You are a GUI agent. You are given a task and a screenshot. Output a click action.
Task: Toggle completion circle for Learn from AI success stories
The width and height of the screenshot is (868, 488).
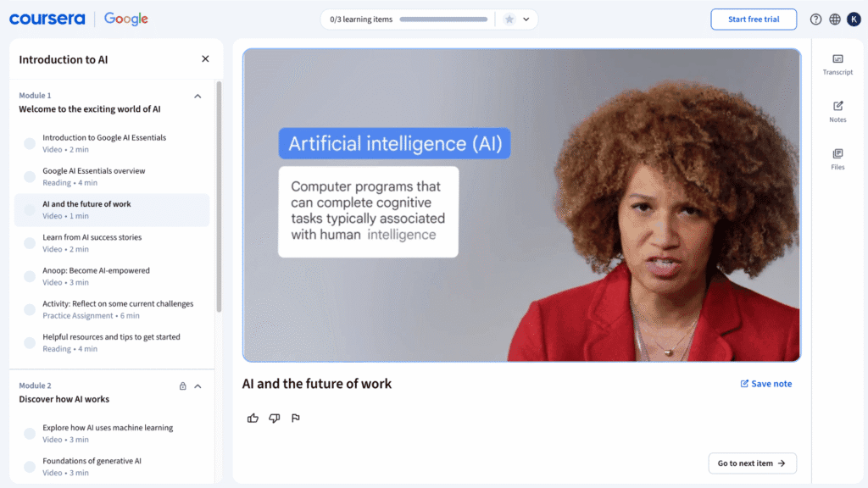point(30,243)
